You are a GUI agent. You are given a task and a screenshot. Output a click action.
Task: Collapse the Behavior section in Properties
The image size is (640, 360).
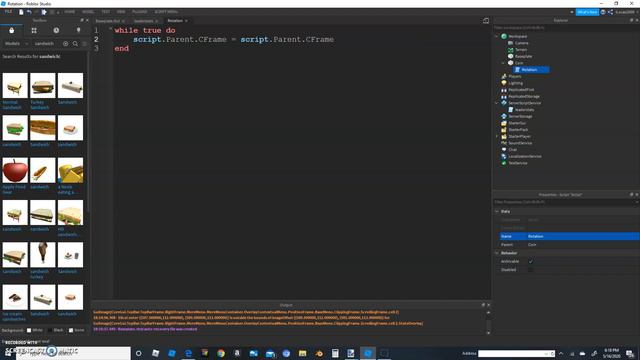[497, 253]
